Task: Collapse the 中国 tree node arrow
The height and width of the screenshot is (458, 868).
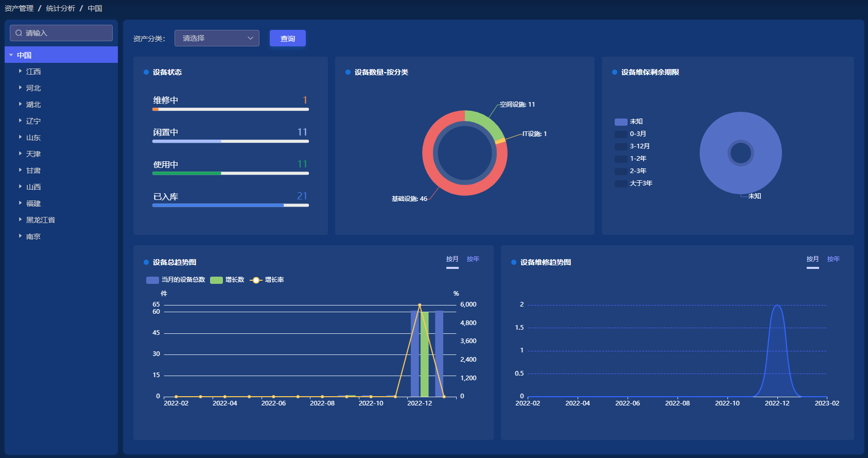Action: coord(11,55)
